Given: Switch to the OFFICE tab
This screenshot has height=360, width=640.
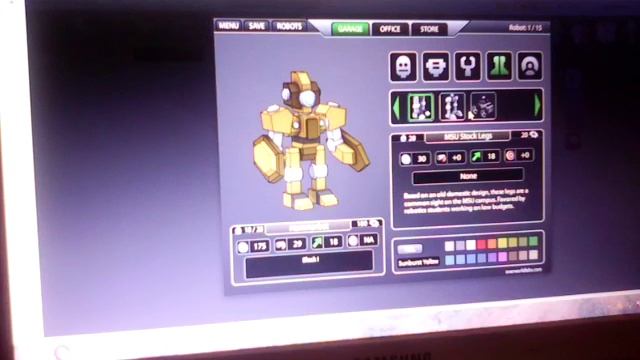Looking at the screenshot, I should (390, 29).
